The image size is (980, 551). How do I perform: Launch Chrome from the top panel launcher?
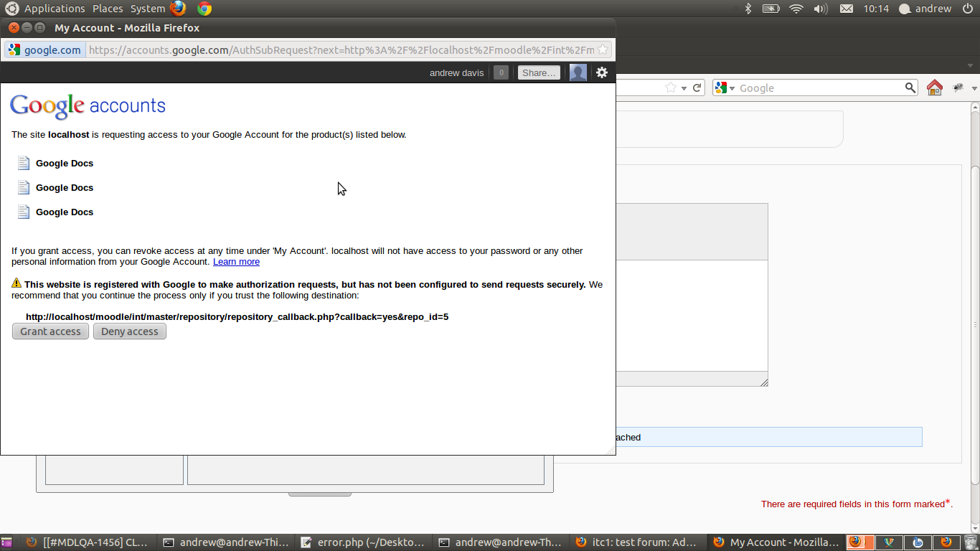[204, 9]
